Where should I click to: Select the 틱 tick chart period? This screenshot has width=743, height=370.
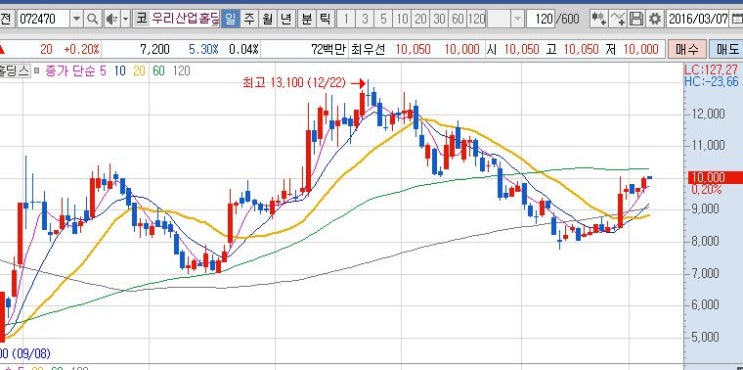[325, 19]
